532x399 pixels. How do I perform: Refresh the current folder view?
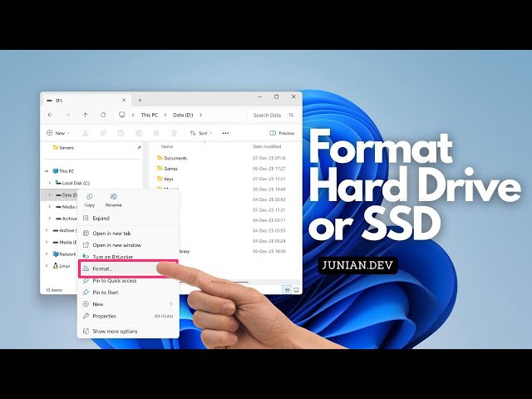click(103, 115)
